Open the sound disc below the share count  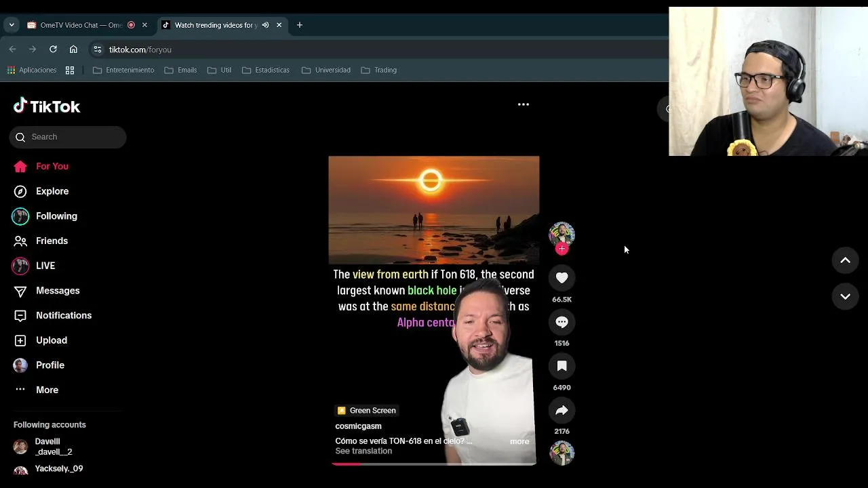pyautogui.click(x=561, y=453)
